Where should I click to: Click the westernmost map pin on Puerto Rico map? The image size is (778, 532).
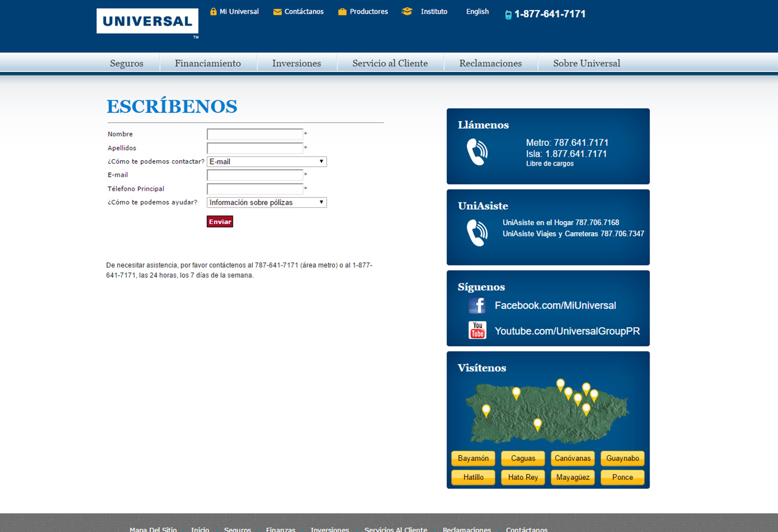click(x=486, y=411)
